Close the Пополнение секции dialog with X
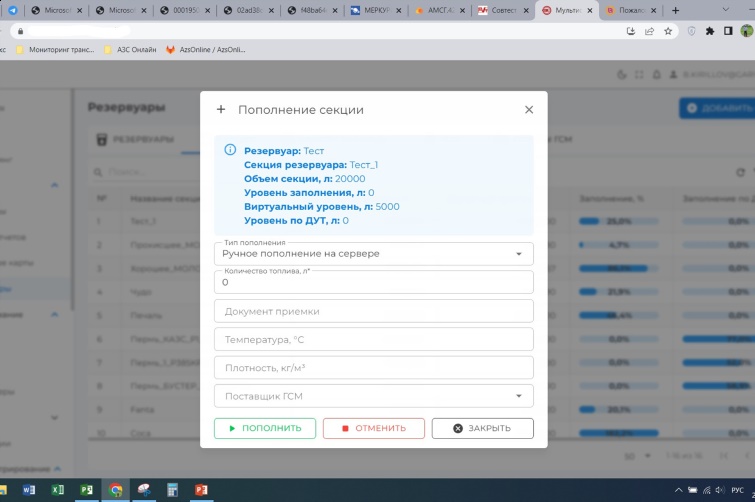This screenshot has height=502, width=755. (529, 110)
